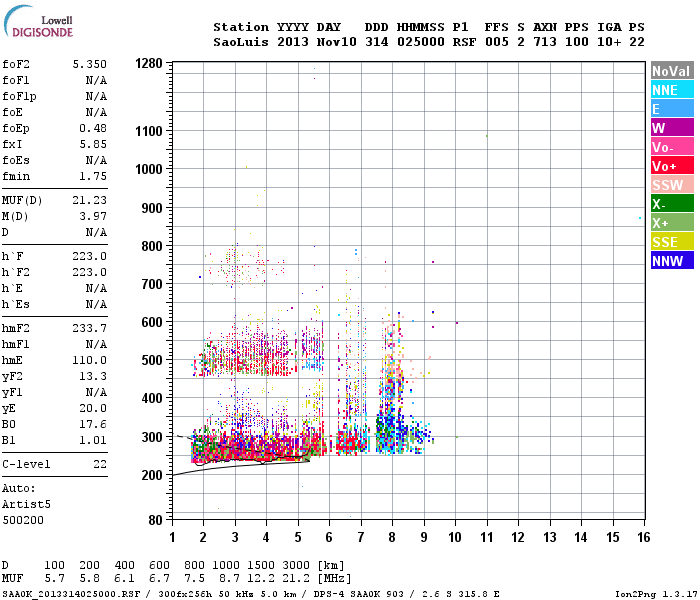Click the B1 value 1.01
Image resolution: width=700 pixels, height=600 pixels.
pyautogui.click(x=93, y=440)
